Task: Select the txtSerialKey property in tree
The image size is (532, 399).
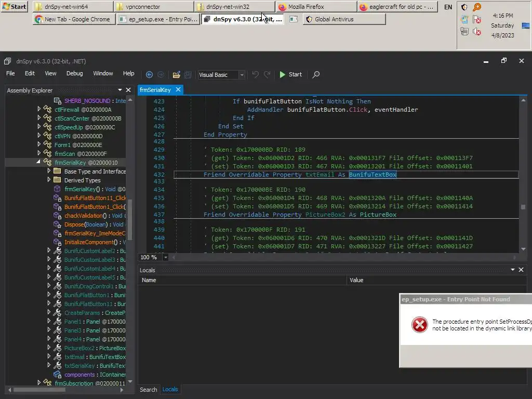Action: click(x=95, y=366)
